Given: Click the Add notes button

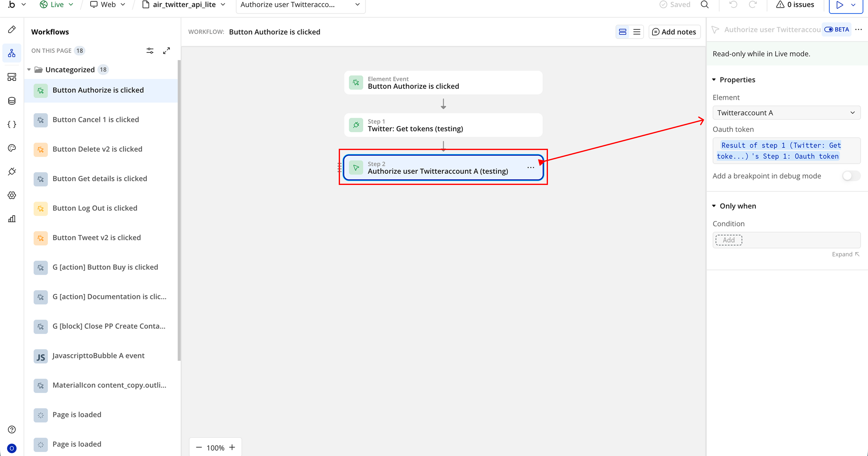Looking at the screenshot, I should click(x=674, y=32).
